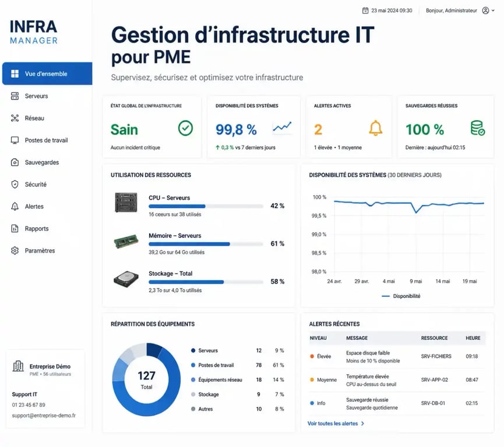The image size is (504, 447).
Task: Click the Rapports document icon
Action: (x=15, y=228)
